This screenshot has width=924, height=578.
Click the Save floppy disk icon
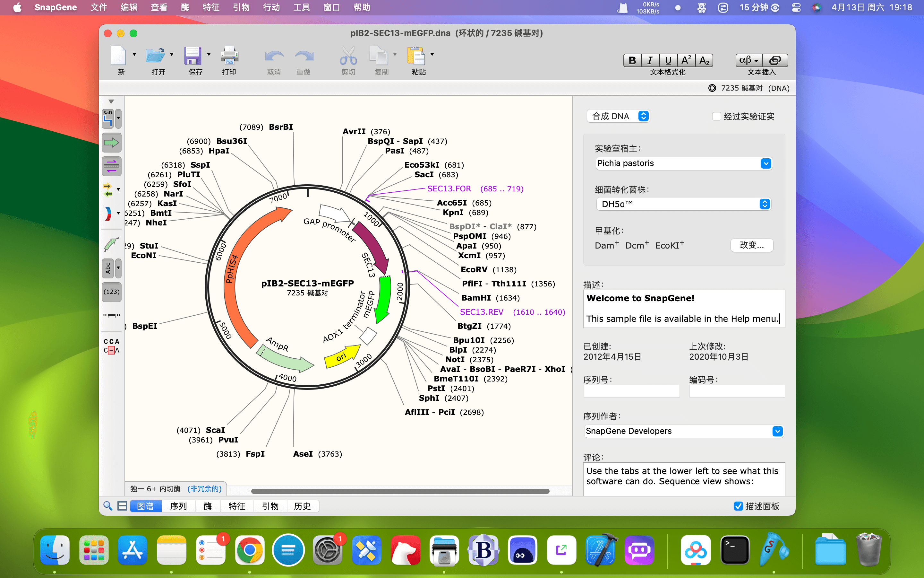pyautogui.click(x=193, y=56)
